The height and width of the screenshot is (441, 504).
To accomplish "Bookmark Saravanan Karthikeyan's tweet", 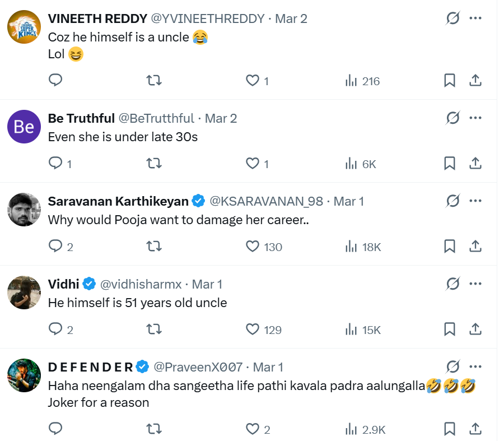I will click(x=449, y=247).
